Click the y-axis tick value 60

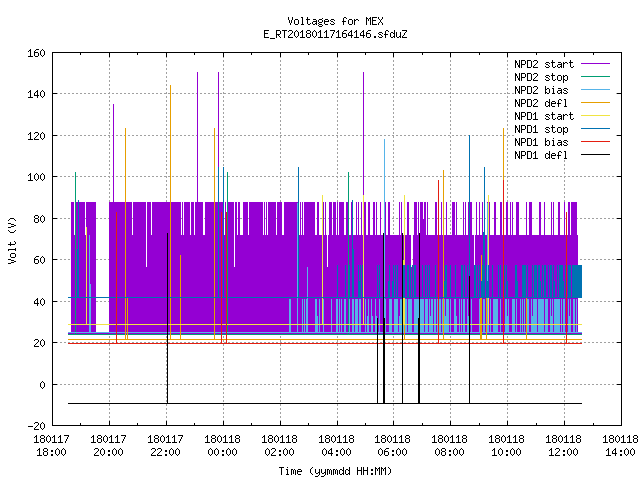[x=39, y=260]
